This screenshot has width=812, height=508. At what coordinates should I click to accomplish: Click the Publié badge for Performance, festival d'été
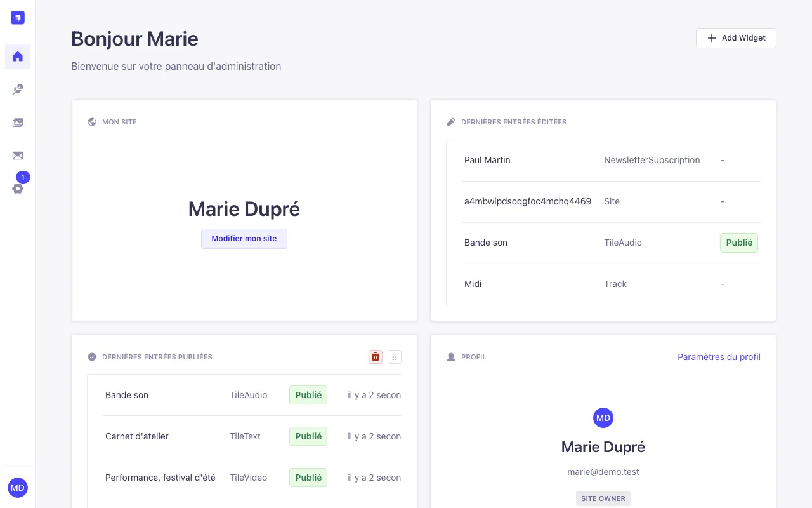308,478
